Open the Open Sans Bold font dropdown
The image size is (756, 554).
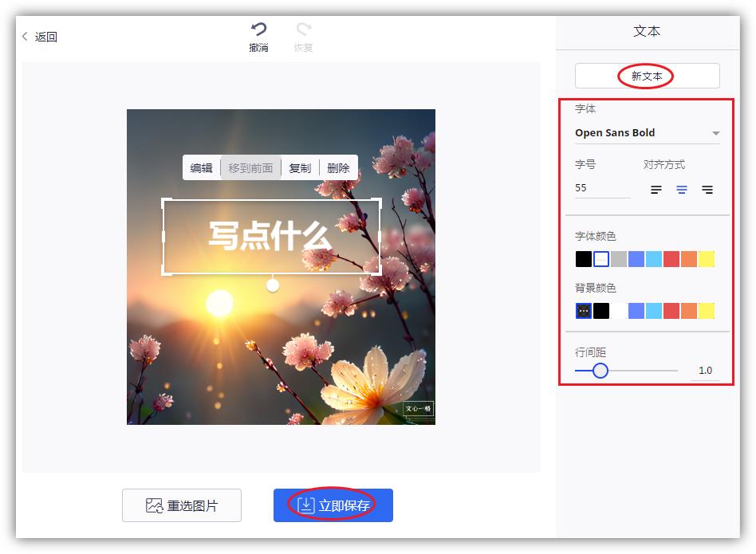pyautogui.click(x=647, y=132)
